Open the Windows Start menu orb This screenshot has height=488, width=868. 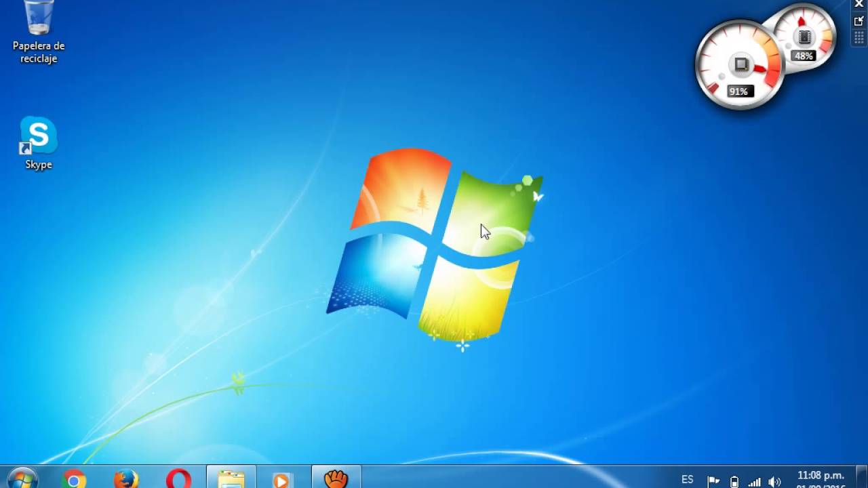coord(22,479)
